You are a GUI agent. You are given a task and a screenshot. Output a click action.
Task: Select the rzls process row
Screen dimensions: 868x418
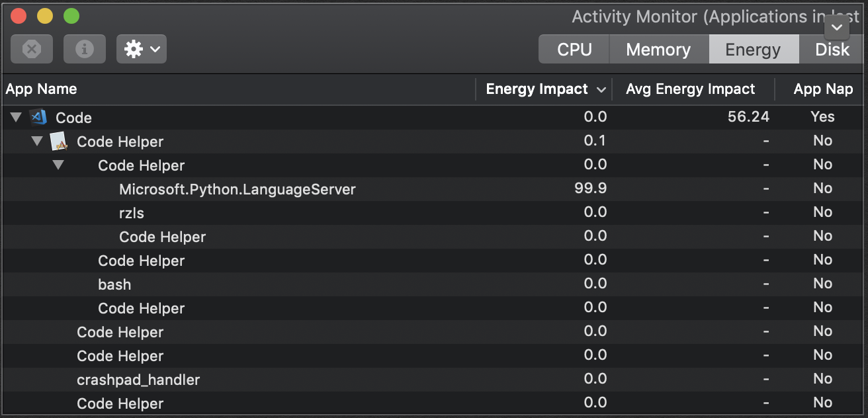[x=434, y=213]
